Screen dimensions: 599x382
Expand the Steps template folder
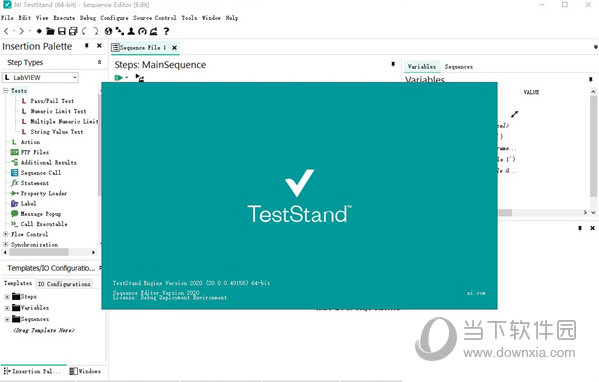pyautogui.click(x=7, y=297)
